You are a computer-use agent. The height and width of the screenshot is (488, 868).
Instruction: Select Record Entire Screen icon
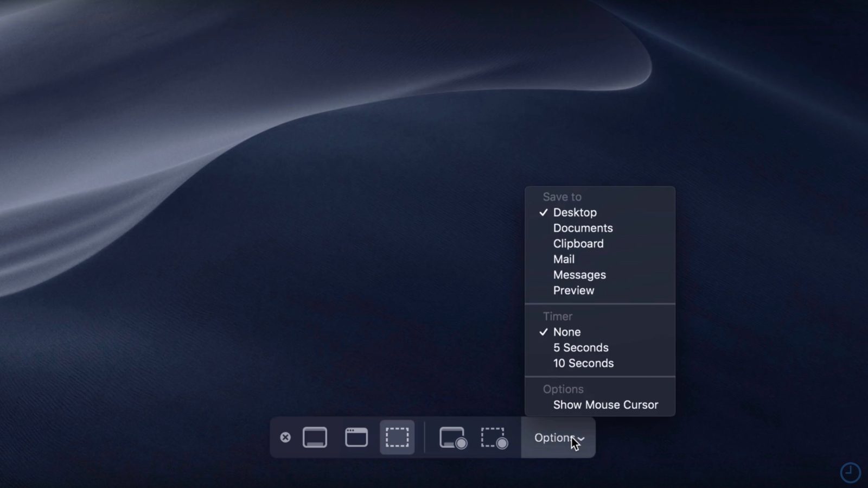point(452,438)
